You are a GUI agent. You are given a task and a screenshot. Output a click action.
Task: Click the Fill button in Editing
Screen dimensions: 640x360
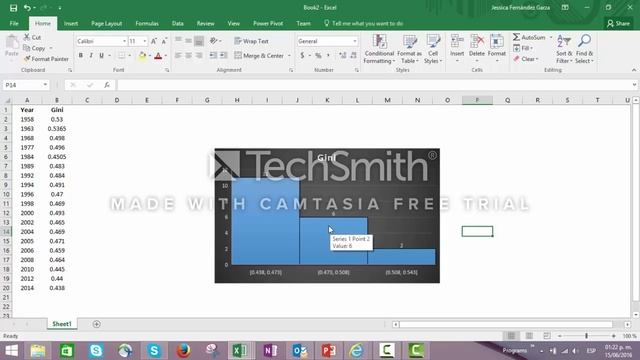click(523, 48)
